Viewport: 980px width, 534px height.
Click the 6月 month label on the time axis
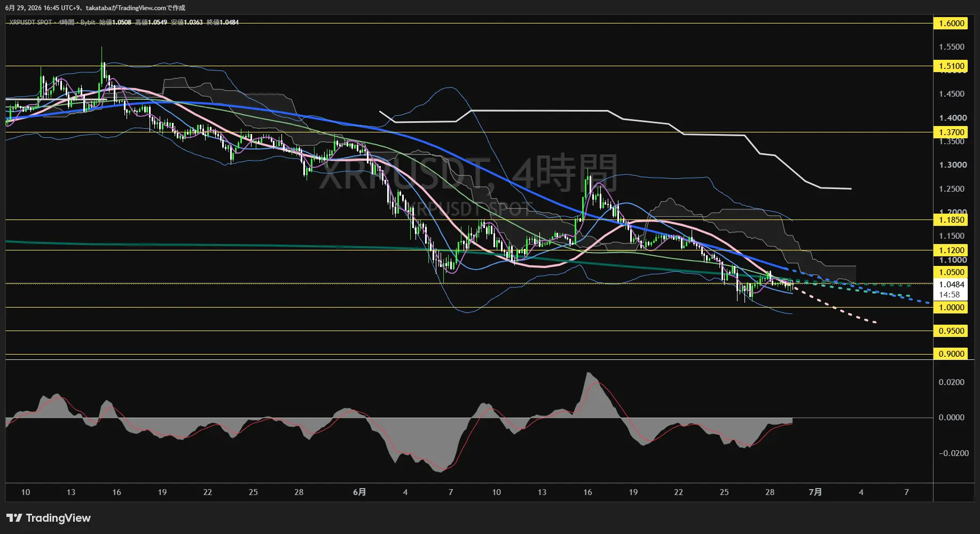[x=359, y=492]
